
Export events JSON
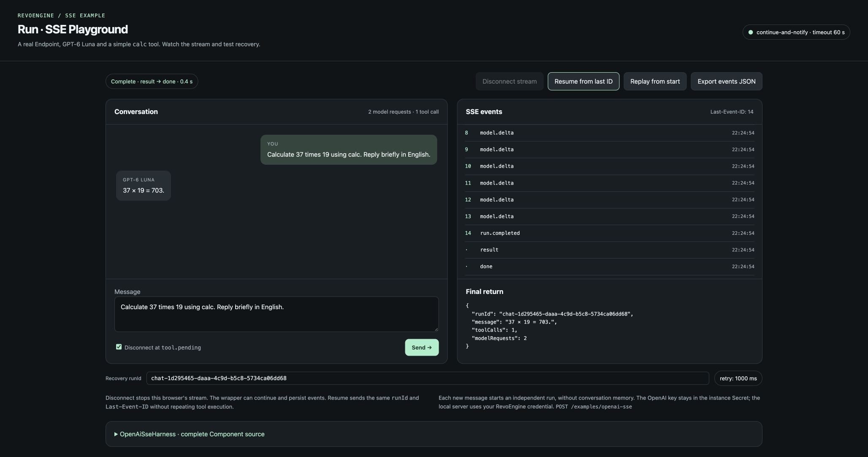(x=727, y=82)
